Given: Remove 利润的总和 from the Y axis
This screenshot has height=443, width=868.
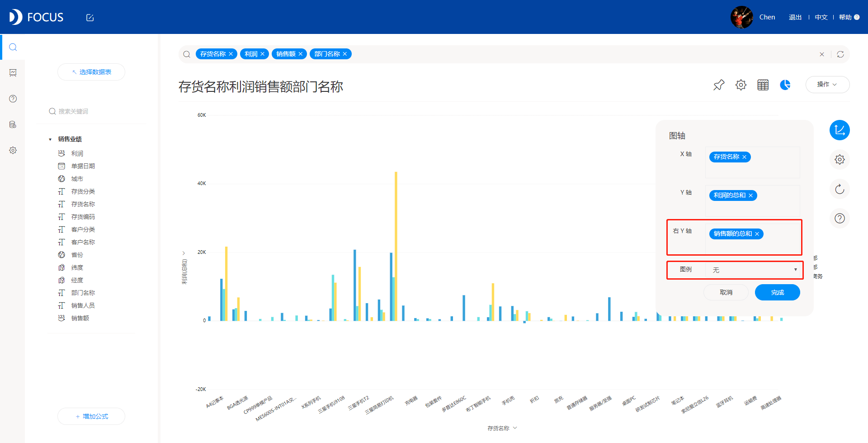Looking at the screenshot, I should pos(750,195).
